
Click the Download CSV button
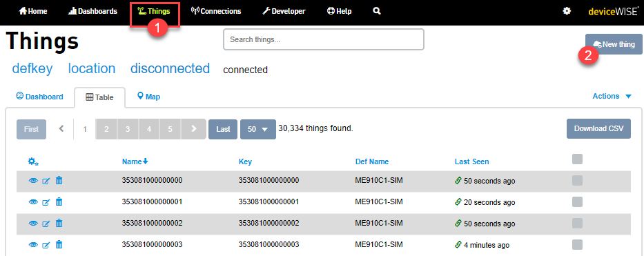(599, 128)
